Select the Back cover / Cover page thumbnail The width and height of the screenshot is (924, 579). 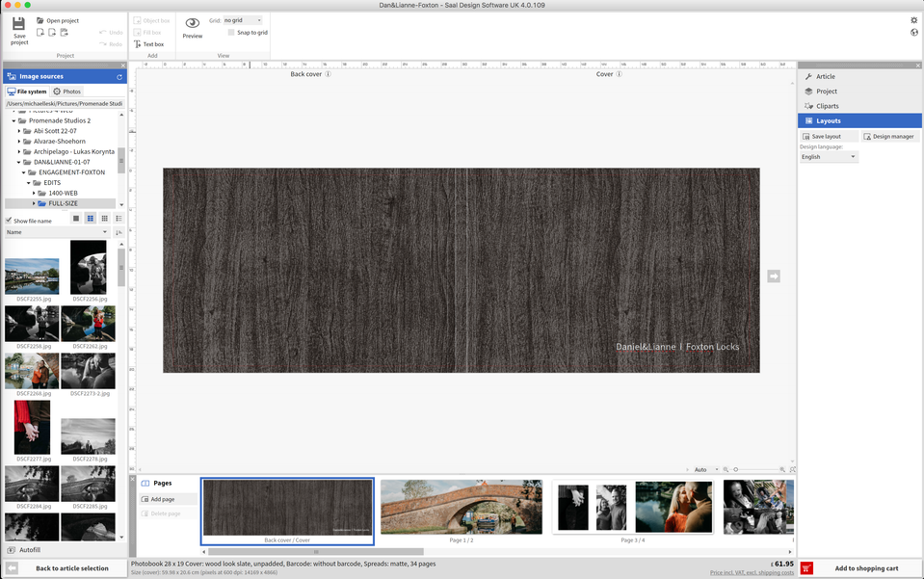(287, 512)
